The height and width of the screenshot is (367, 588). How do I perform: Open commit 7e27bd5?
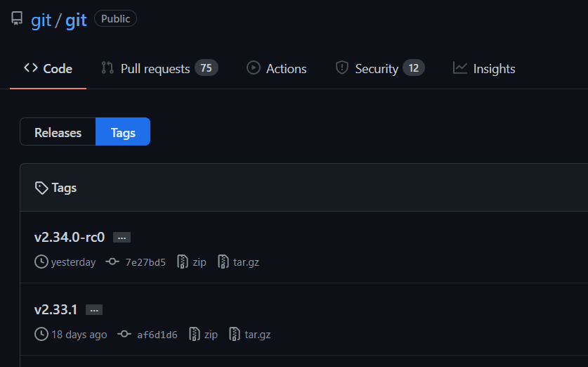pyautogui.click(x=145, y=262)
